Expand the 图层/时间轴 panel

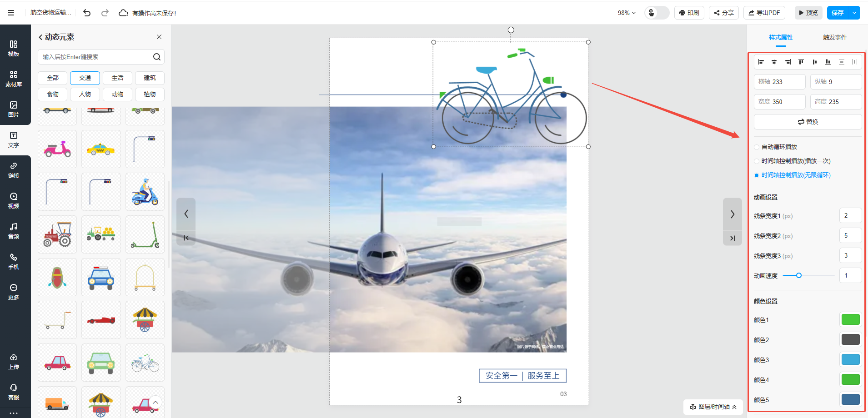713,407
